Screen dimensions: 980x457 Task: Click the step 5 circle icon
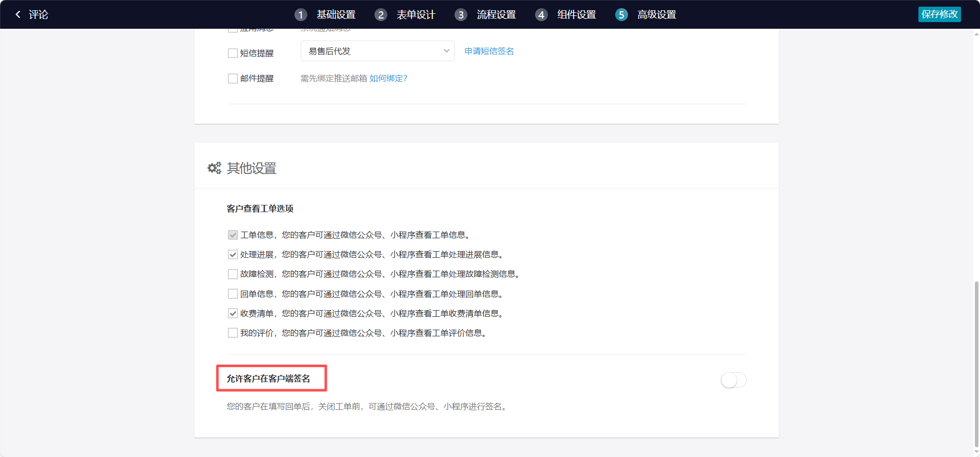(x=621, y=15)
